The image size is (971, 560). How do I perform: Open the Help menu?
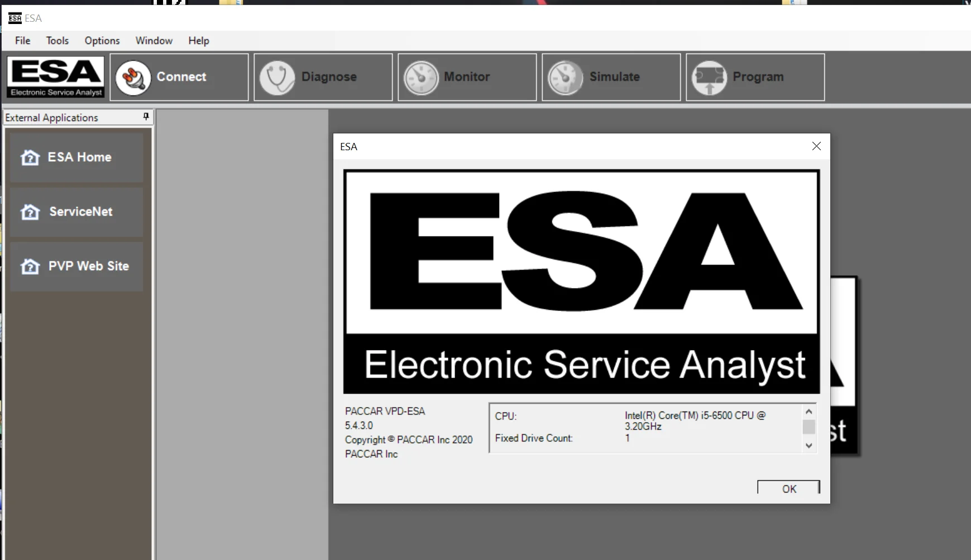click(x=199, y=40)
